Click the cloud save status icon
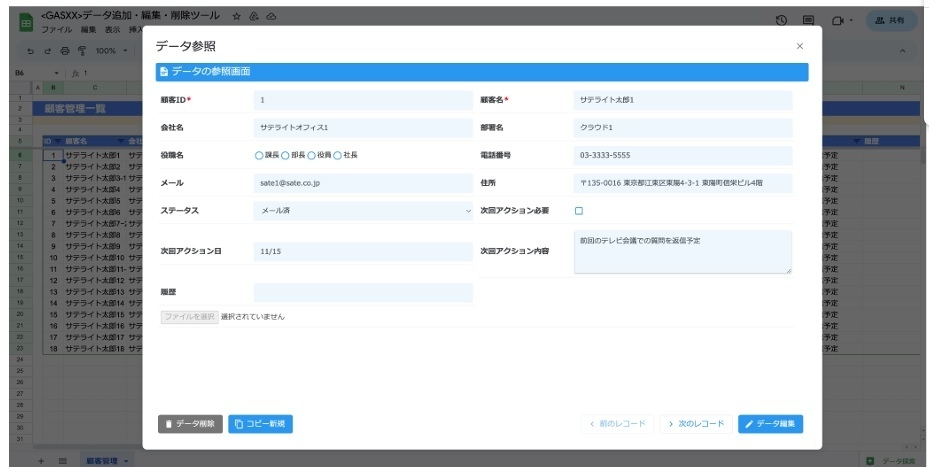 click(x=271, y=17)
